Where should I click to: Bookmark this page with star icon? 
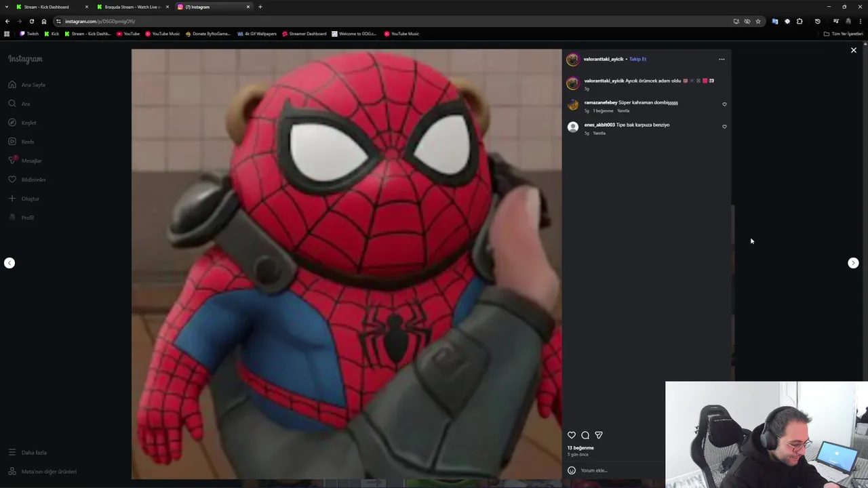pyautogui.click(x=758, y=21)
